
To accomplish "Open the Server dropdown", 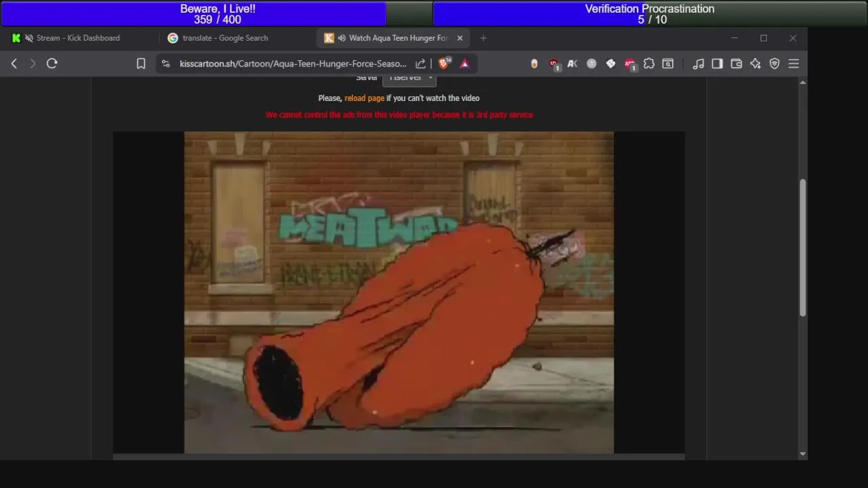I will click(409, 79).
